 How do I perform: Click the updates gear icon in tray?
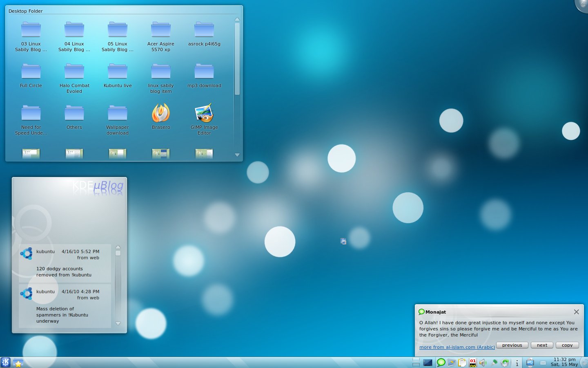point(506,363)
